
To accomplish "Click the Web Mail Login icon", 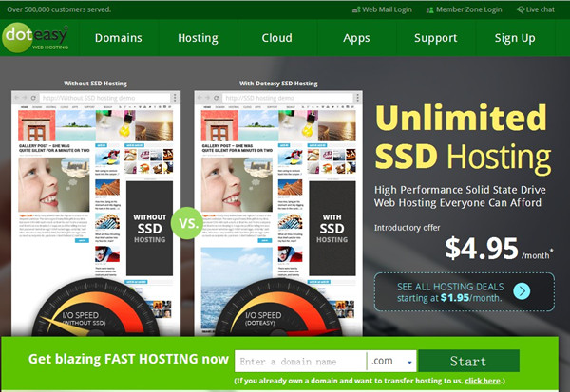I will coord(356,9).
